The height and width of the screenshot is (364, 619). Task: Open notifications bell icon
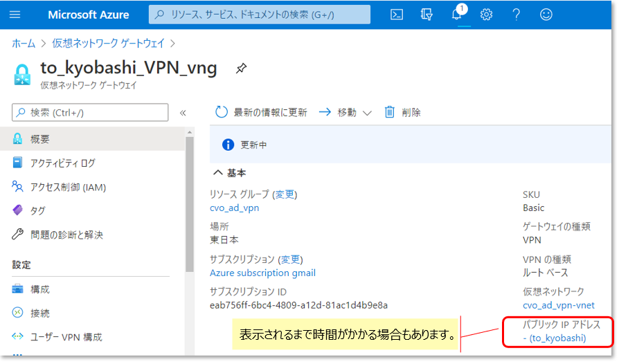coord(457,15)
